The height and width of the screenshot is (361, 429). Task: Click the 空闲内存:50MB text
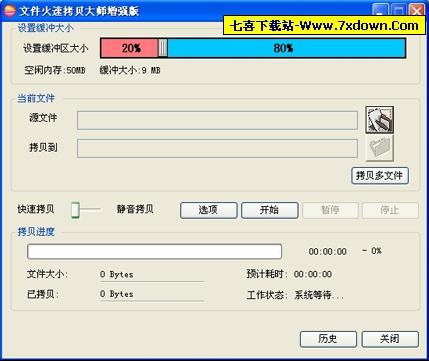click(x=55, y=70)
